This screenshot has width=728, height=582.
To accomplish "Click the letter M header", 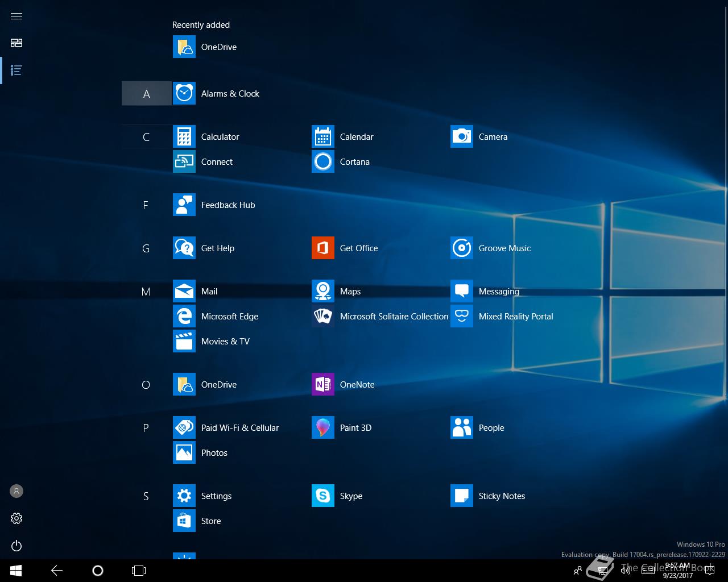I will 146,292.
